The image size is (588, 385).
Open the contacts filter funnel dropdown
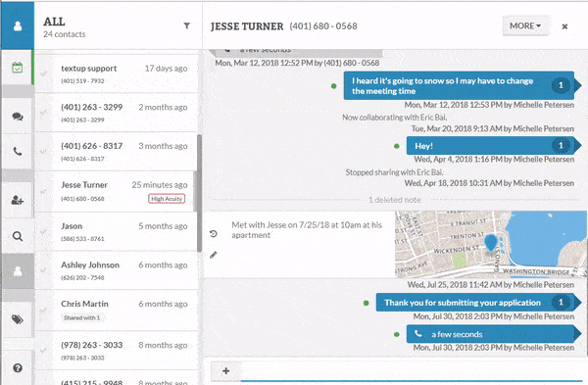[x=186, y=25]
